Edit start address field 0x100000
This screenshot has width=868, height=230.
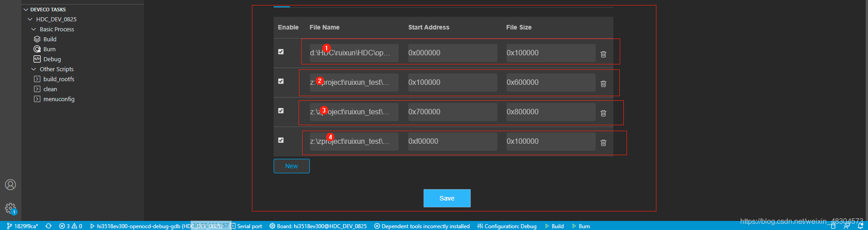[x=453, y=83]
